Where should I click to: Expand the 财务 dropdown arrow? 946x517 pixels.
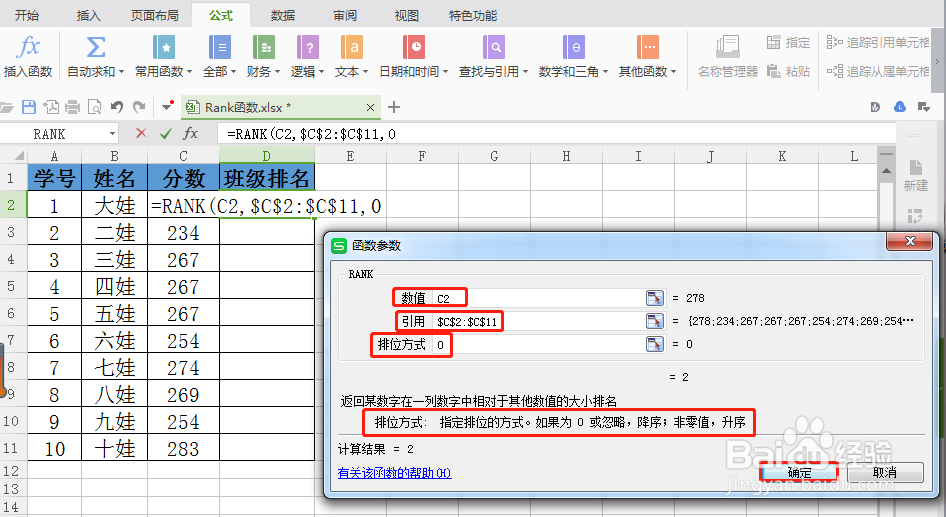pos(277,72)
